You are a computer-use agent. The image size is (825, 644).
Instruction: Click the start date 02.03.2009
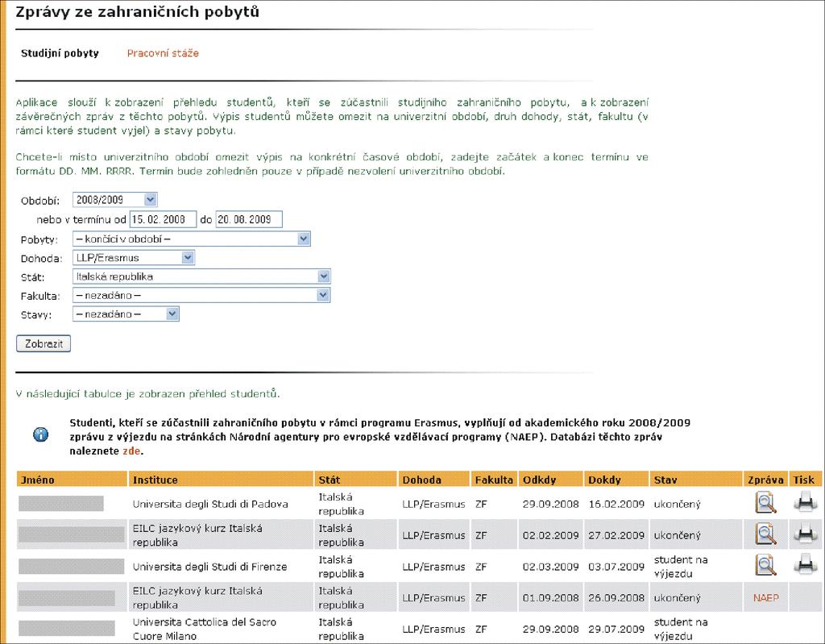(551, 567)
